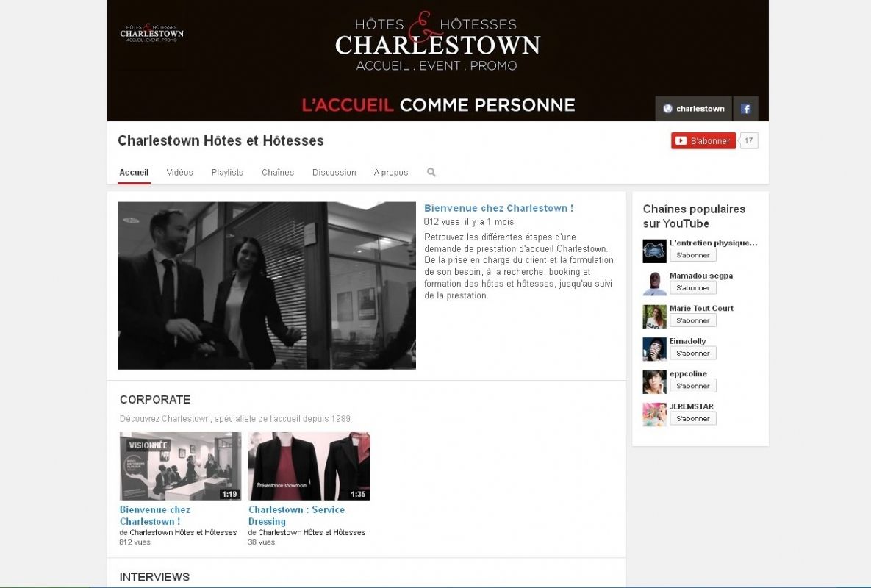This screenshot has height=588, width=871.
Task: Subscribe to Eimadolly channel
Action: pos(692,353)
